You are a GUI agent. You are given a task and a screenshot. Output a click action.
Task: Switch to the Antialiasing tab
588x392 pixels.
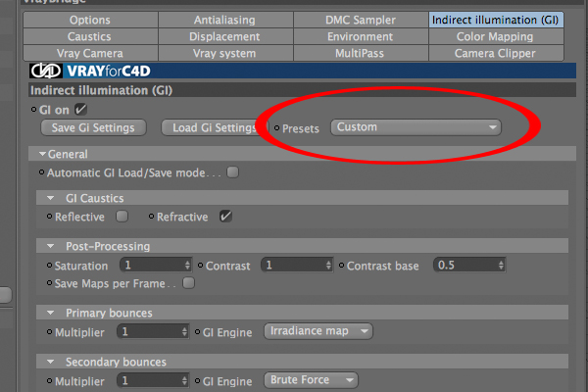point(225,20)
